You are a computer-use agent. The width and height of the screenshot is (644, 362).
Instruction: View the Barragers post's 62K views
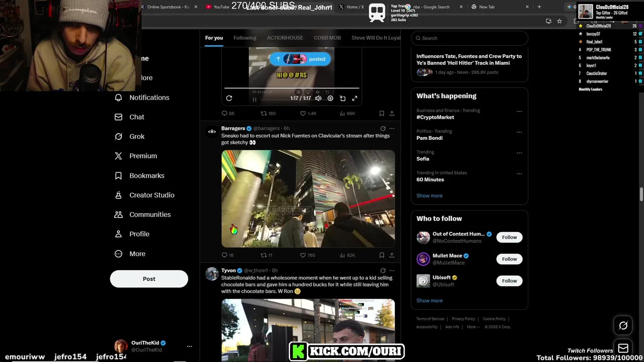click(348, 255)
